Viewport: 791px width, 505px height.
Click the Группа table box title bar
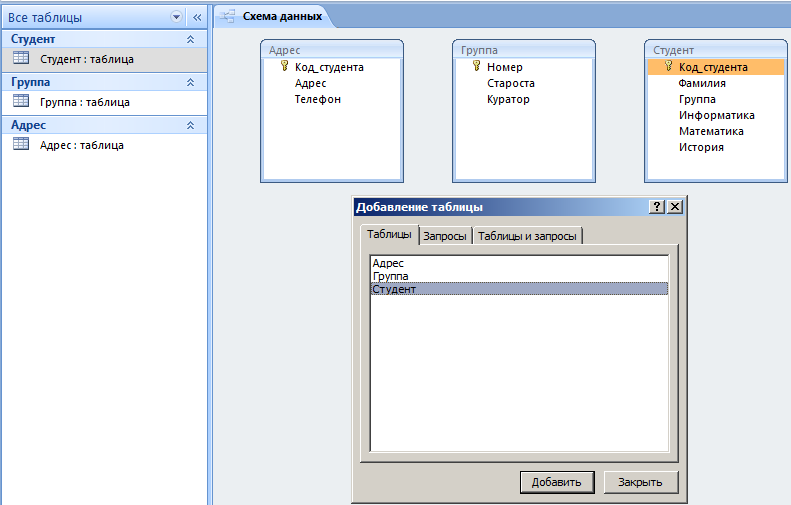[524, 50]
